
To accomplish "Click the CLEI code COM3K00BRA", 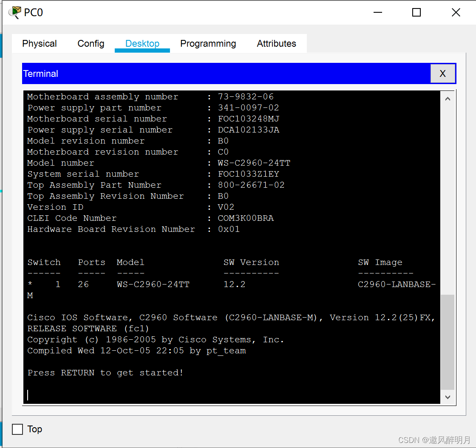I will point(246,218).
